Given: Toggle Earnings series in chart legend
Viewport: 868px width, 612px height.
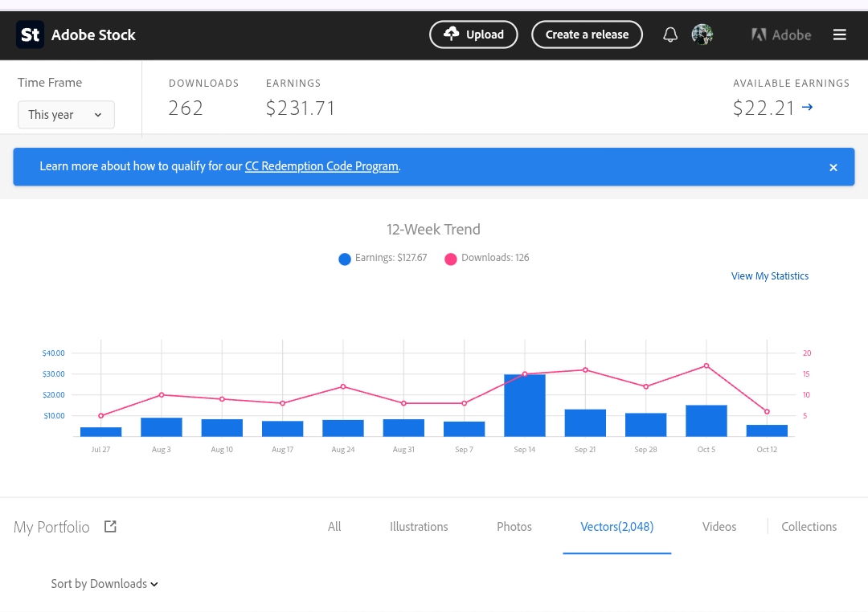Looking at the screenshot, I should (383, 258).
